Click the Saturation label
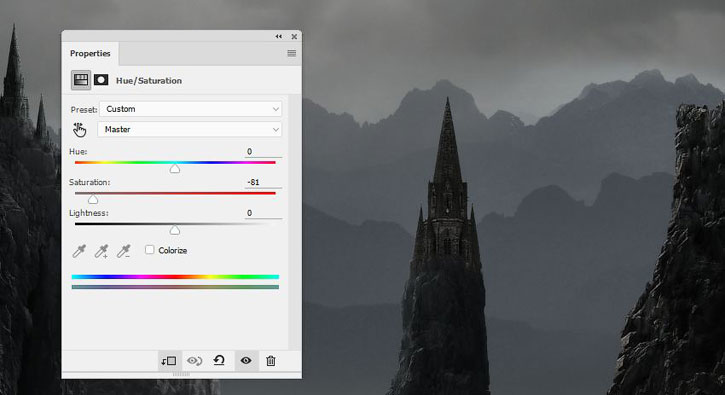Screen dimensions: 725x395 point(90,182)
